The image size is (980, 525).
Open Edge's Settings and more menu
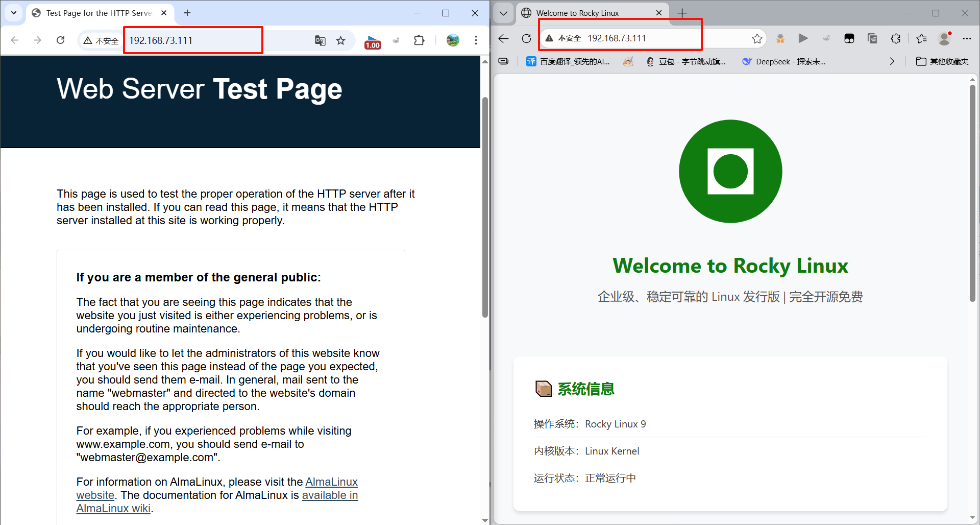[967, 38]
